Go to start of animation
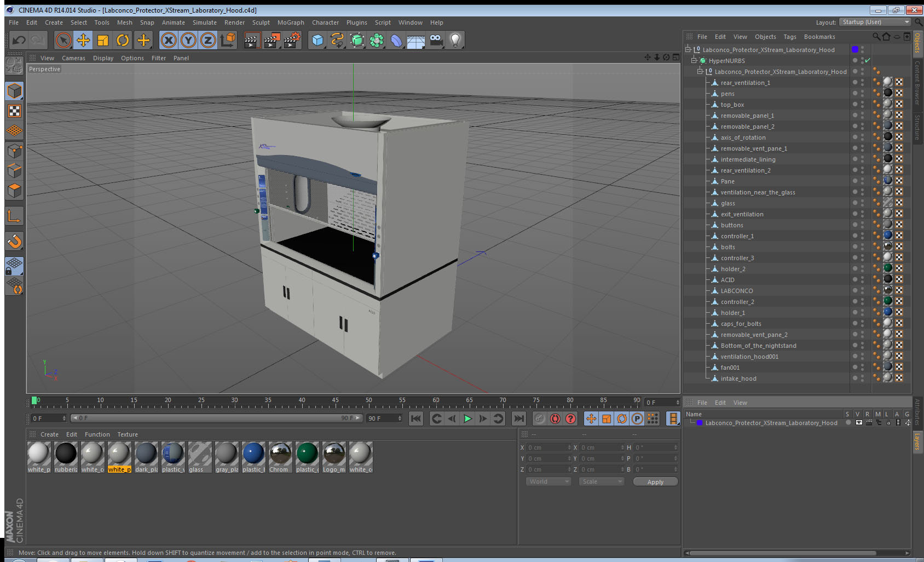 416,418
